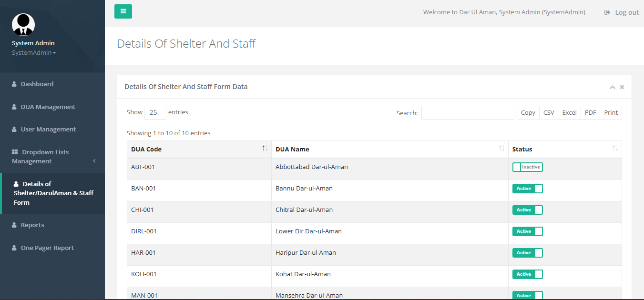Click the Log out icon link

(621, 12)
